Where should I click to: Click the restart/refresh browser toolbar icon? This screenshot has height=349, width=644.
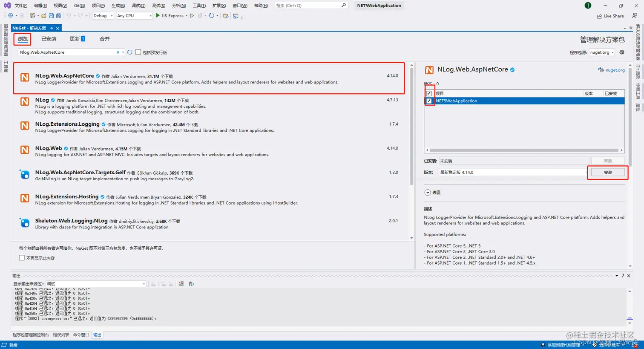click(211, 16)
